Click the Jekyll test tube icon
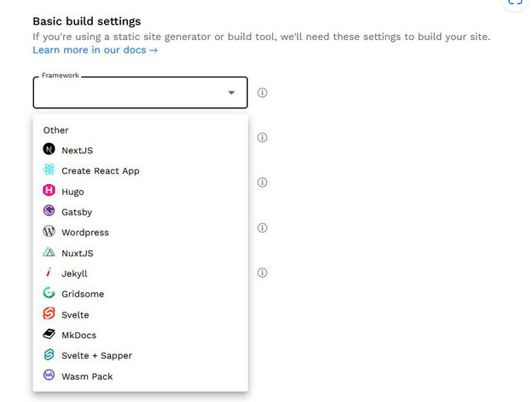This screenshot has height=402, width=532. (49, 273)
